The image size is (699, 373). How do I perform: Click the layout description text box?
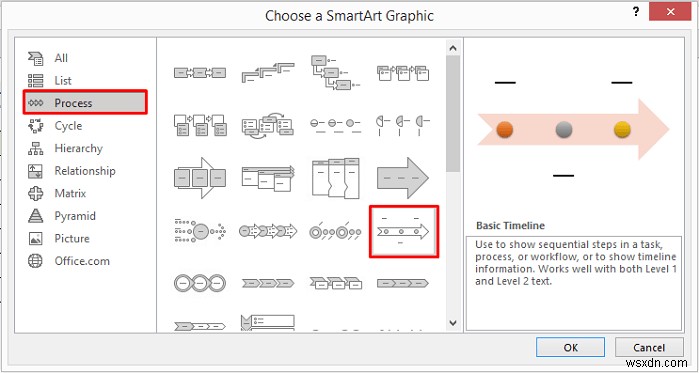pos(574,283)
